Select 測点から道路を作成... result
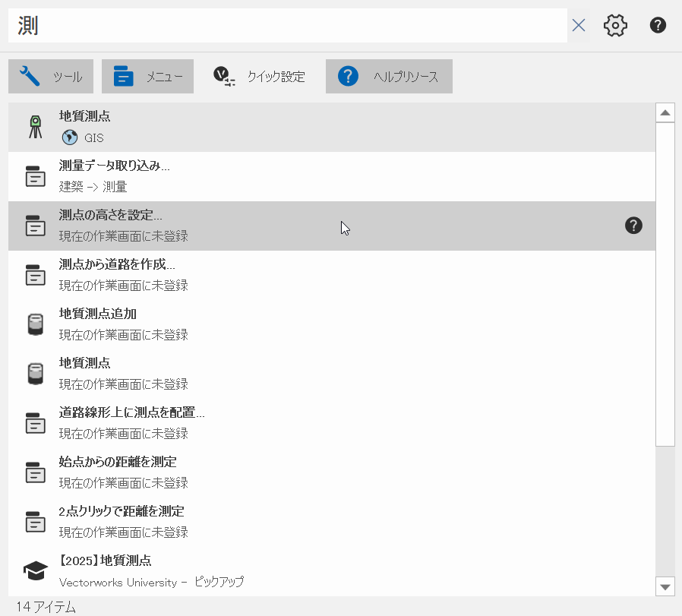 click(331, 275)
